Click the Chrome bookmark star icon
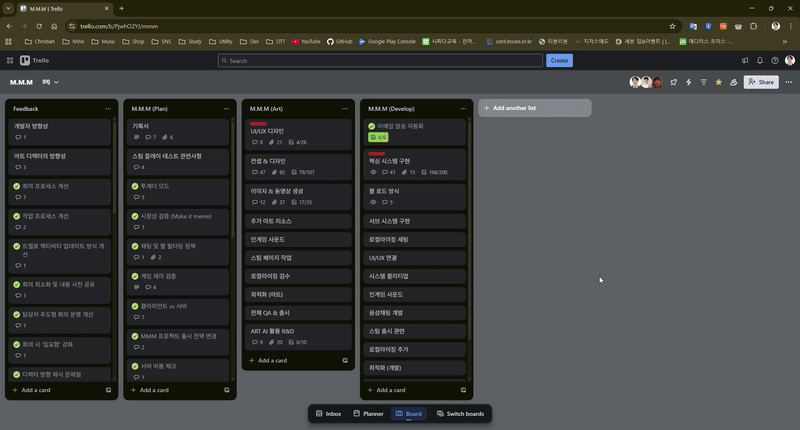This screenshot has width=800, height=430. 672,26
